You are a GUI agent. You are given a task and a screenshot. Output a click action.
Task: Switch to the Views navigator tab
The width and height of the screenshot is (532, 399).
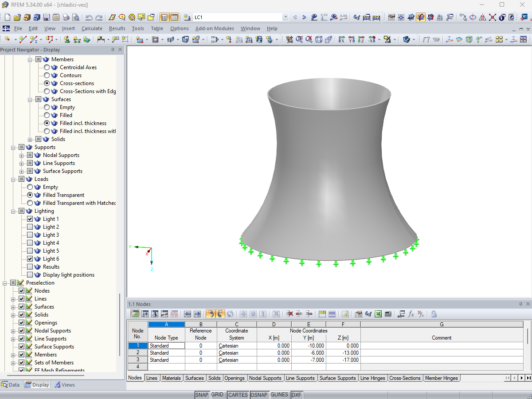[65, 385]
